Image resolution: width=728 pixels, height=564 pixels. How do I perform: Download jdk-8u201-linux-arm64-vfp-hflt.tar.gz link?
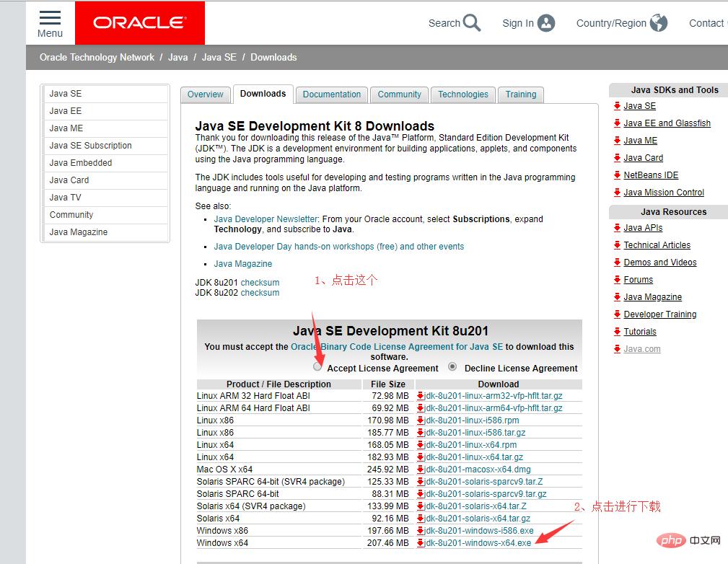point(493,408)
